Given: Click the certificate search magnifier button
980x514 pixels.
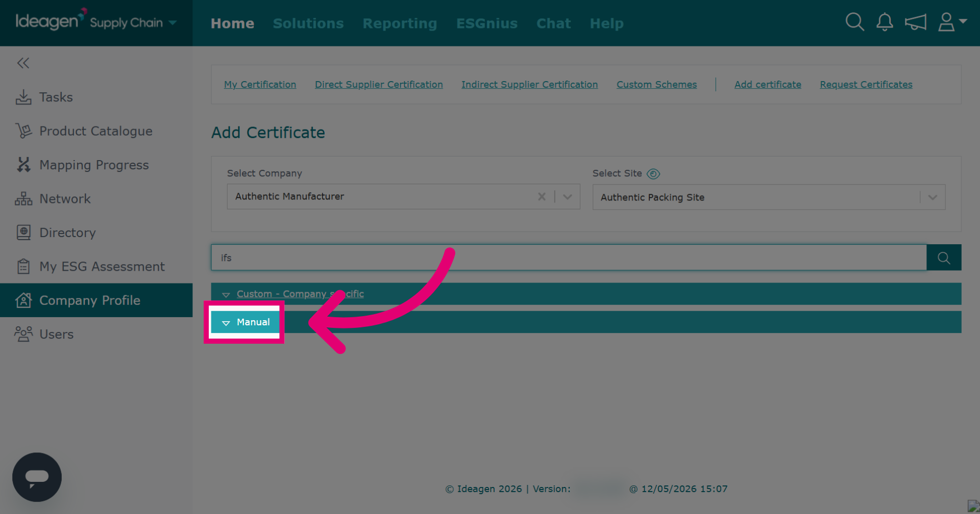Looking at the screenshot, I should click(x=944, y=258).
